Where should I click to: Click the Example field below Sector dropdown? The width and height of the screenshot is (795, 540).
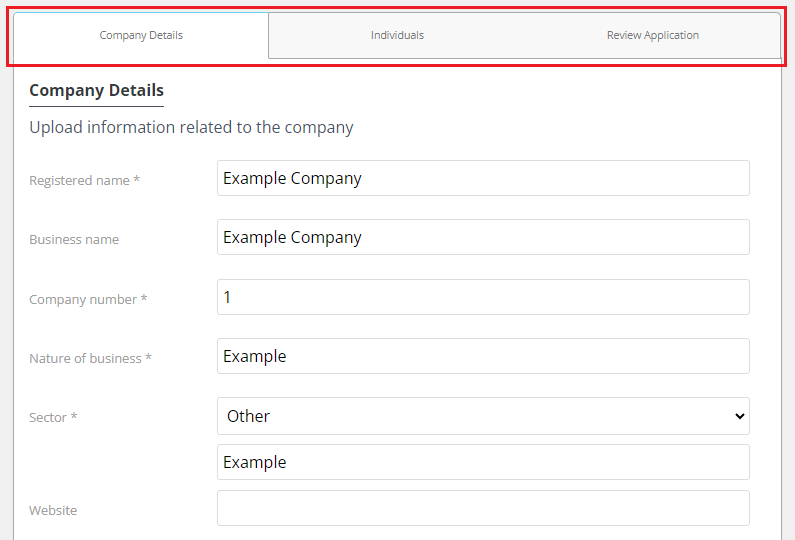point(483,462)
